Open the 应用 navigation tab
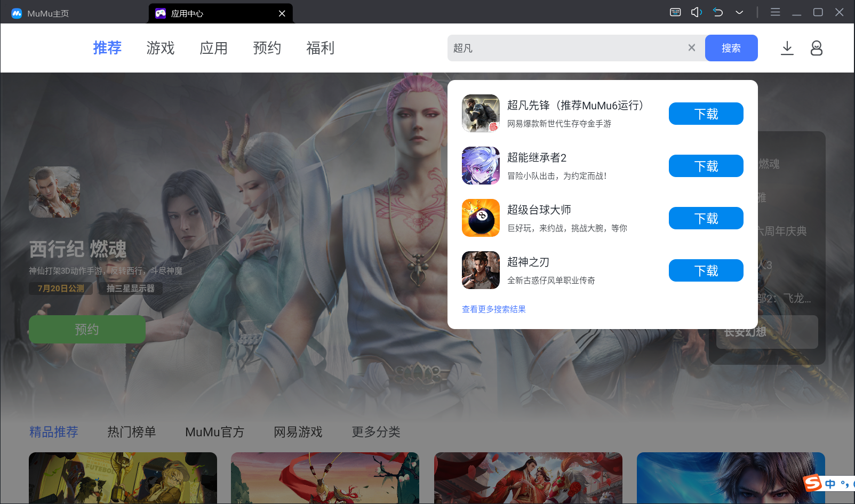Viewport: 855px width, 504px height. click(x=214, y=48)
